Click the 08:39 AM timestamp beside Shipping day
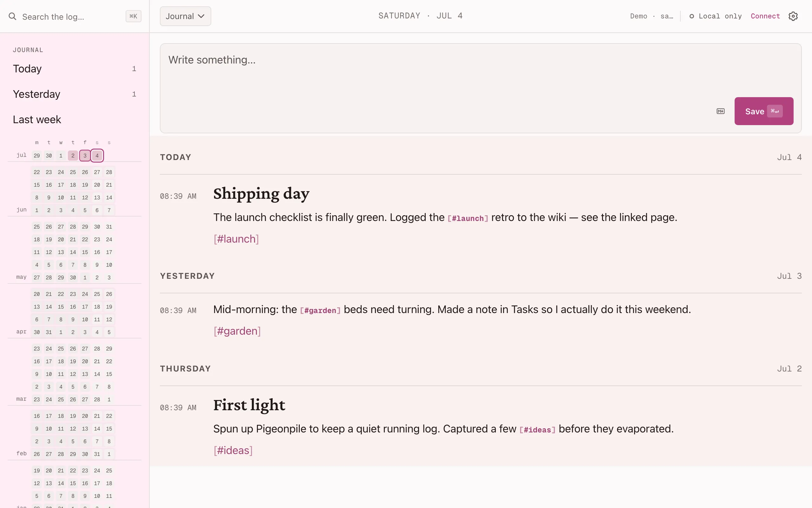 point(178,196)
